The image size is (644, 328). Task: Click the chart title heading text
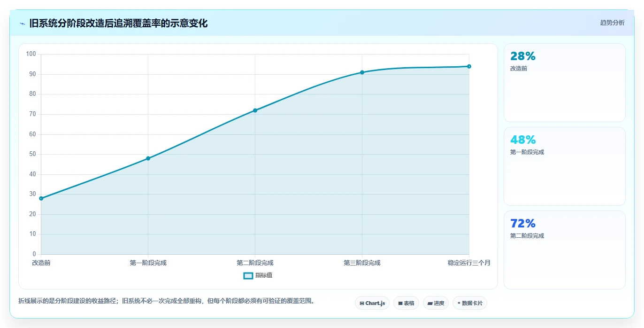[118, 23]
